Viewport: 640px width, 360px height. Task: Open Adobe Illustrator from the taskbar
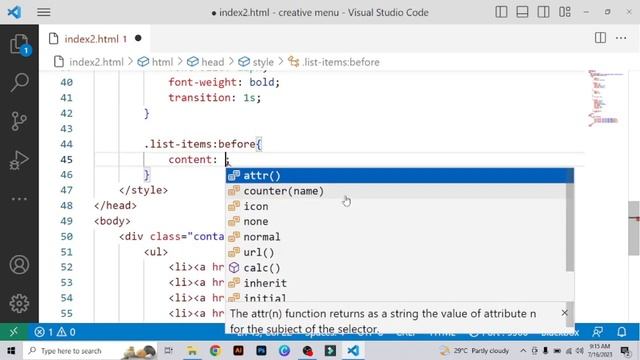pos(238,351)
